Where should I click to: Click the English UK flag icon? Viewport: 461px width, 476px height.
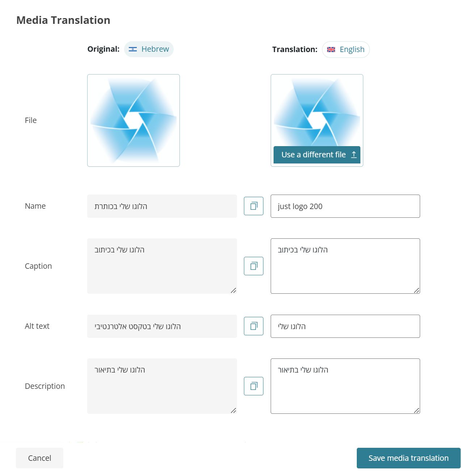331,50
